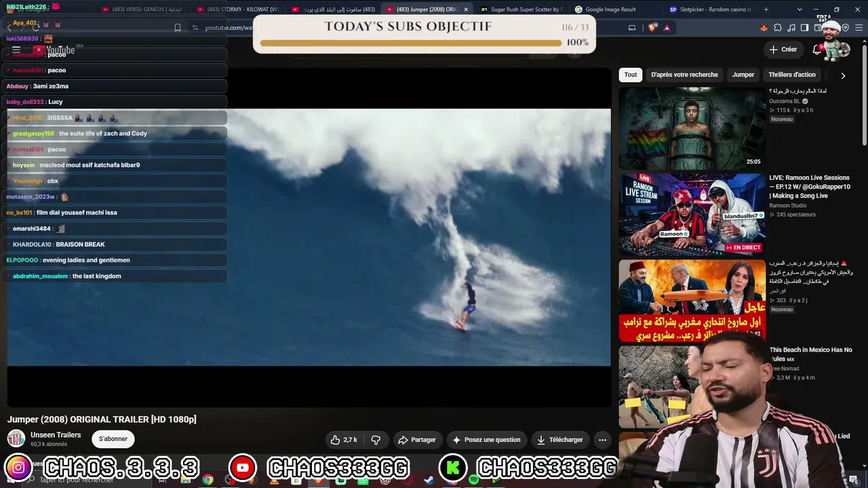Select the "Thrillers d'action" filter chip
This screenshot has width=868, height=488.
(x=792, y=75)
